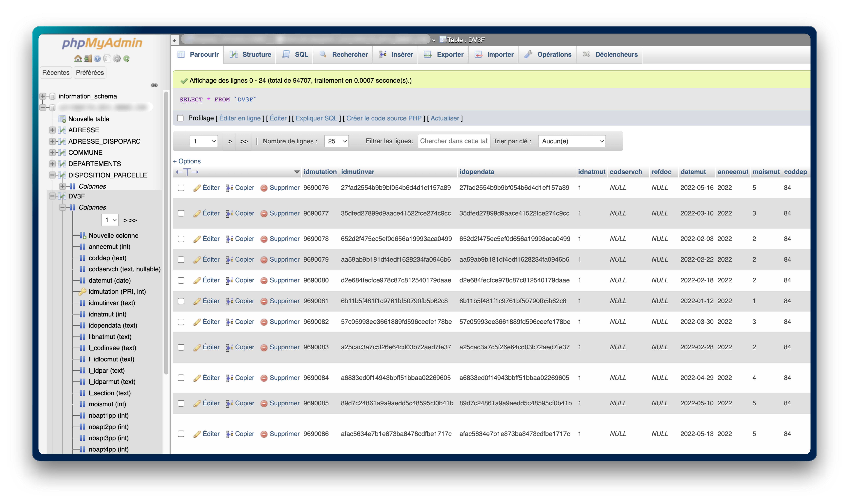Expand the + Options link
This screenshot has width=849, height=504.
point(187,161)
